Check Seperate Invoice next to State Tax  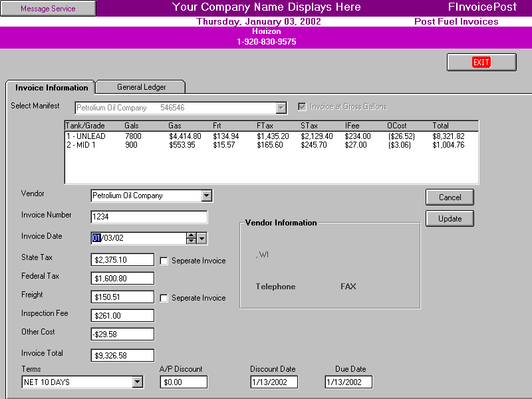click(x=164, y=261)
